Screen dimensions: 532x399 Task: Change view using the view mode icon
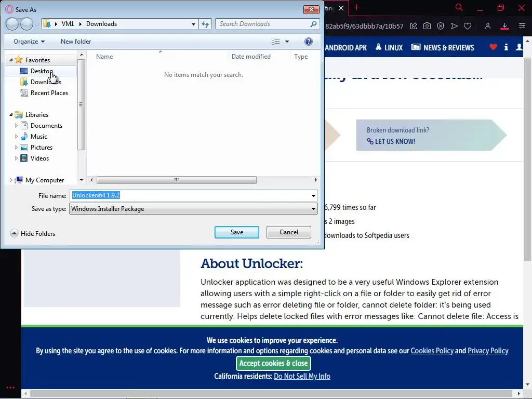(x=276, y=42)
